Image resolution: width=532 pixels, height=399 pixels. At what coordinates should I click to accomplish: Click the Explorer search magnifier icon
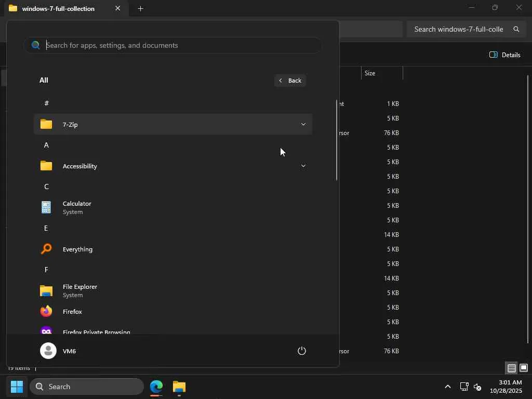516,29
